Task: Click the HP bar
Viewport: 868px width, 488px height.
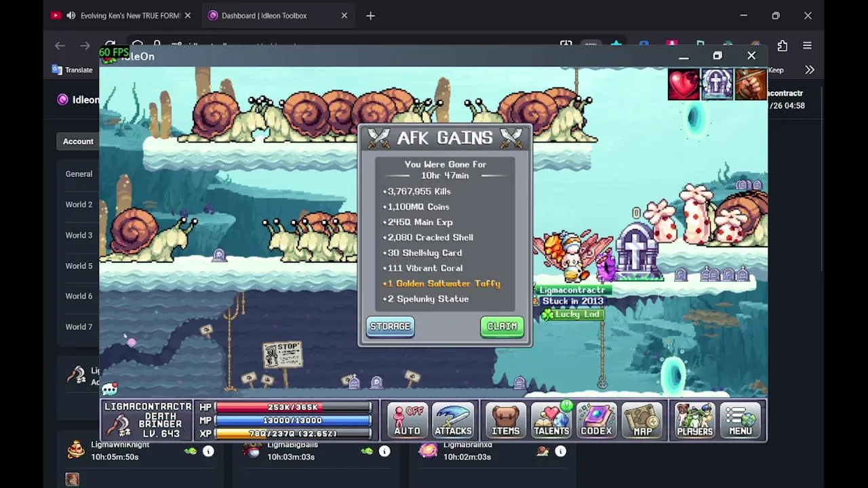Action: tap(294, 407)
